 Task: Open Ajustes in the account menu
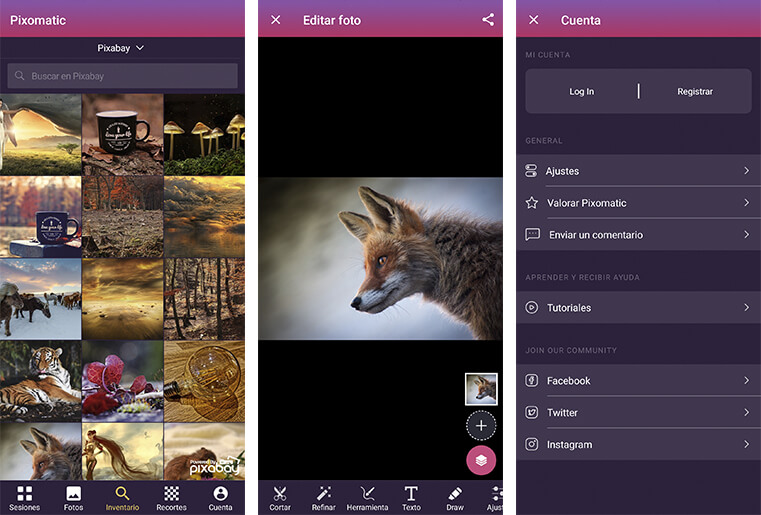[639, 171]
